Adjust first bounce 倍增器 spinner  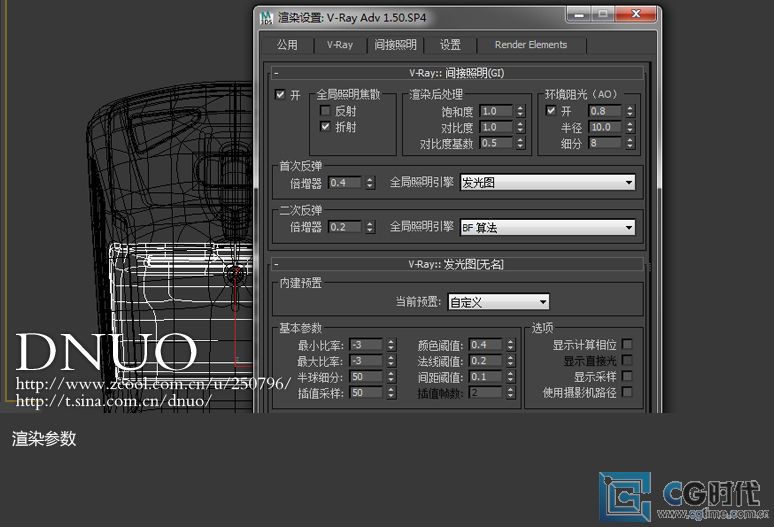click(x=370, y=183)
